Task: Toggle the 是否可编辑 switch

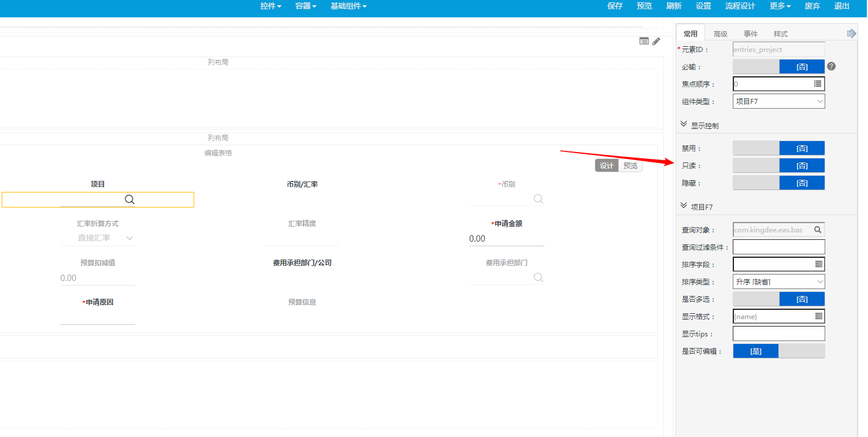Action: point(778,351)
